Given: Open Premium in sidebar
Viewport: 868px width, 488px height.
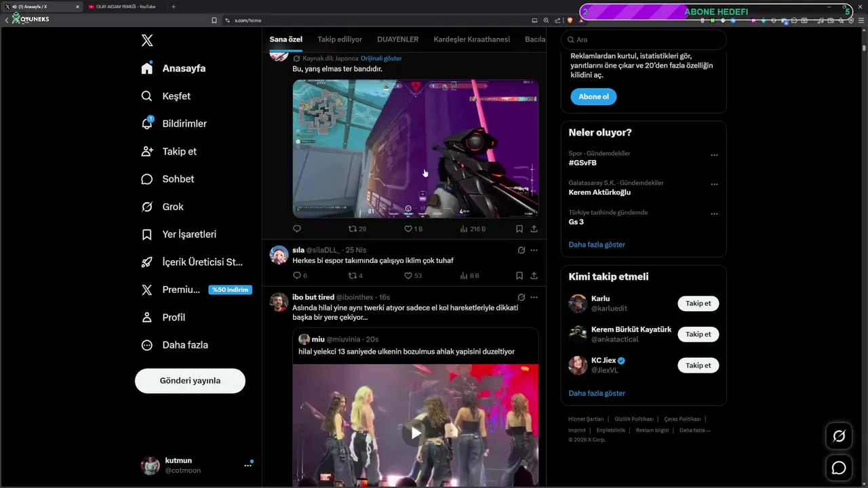Looking at the screenshot, I should 170,290.
